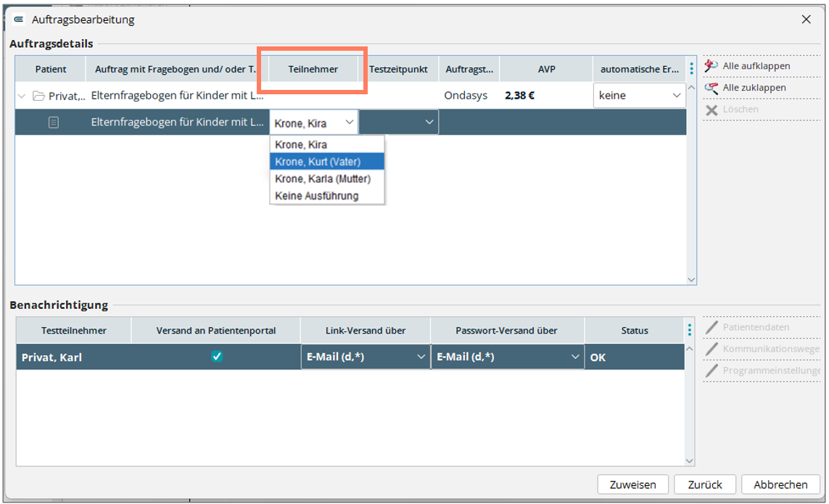Open the empty Testzeitpunkt dropdown

coord(399,122)
